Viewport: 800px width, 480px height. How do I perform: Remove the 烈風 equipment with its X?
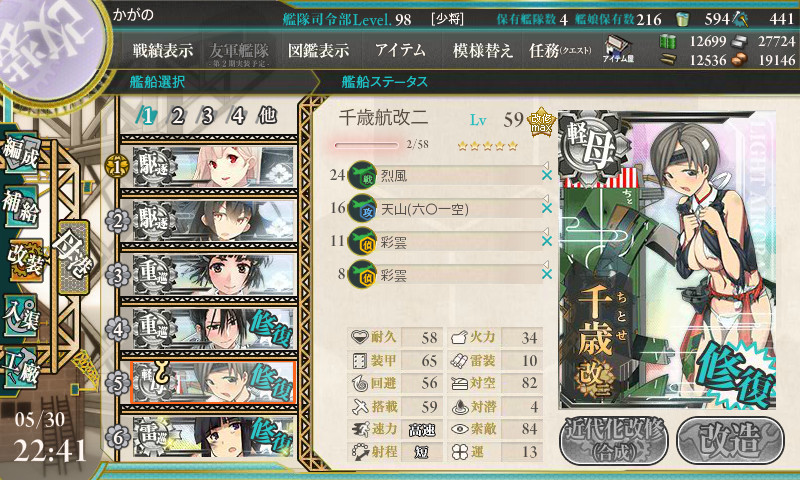click(547, 175)
